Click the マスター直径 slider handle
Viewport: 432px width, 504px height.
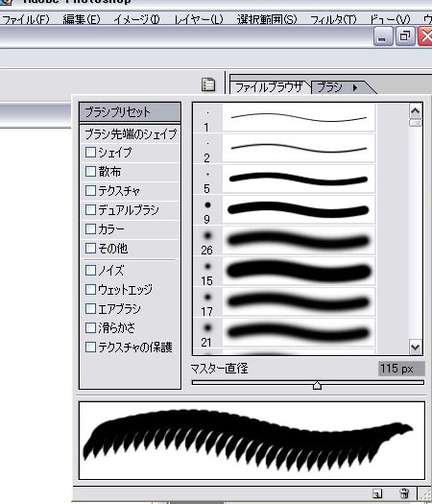317,385
